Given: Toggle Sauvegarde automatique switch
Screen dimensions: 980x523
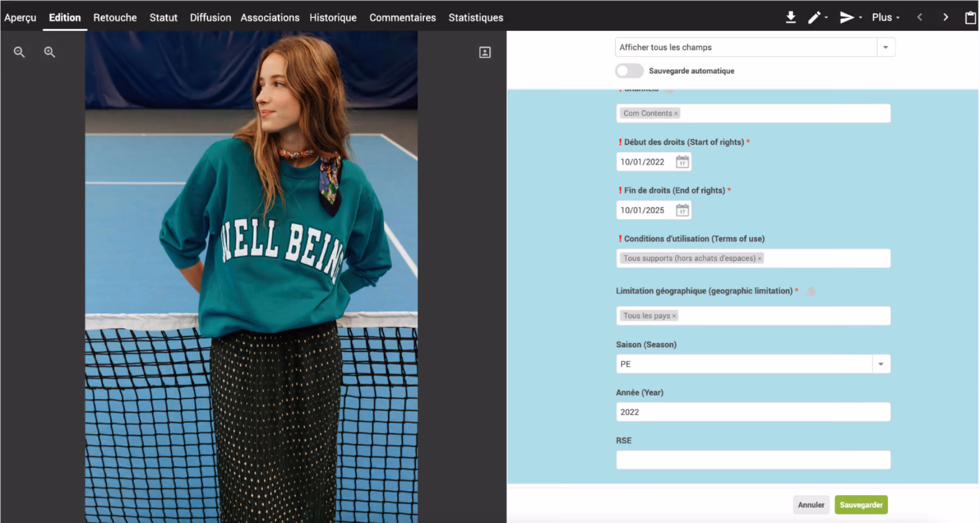Looking at the screenshot, I should click(x=629, y=71).
